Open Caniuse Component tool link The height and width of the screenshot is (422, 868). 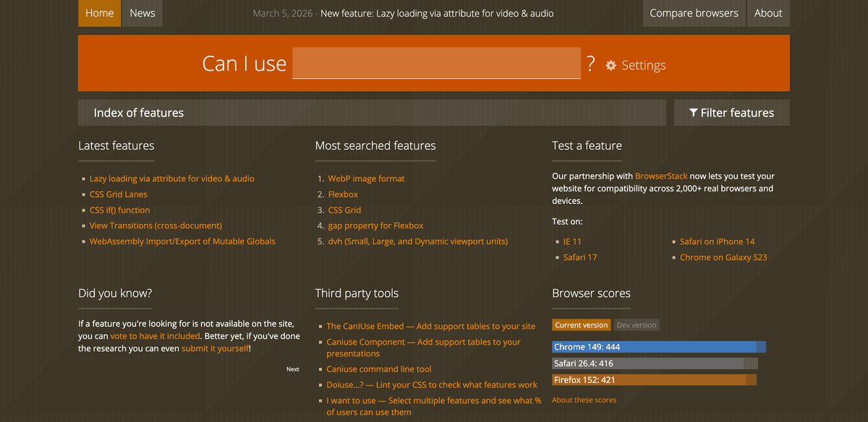423,348
